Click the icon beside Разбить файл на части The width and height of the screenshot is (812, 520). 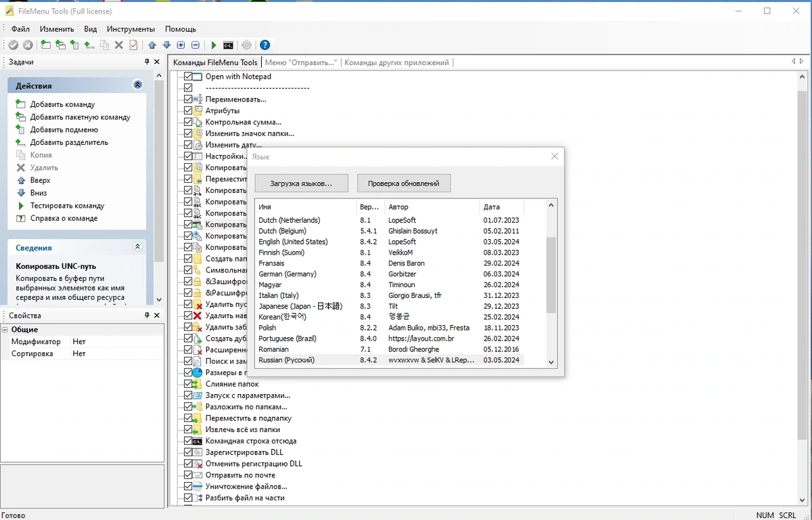pyautogui.click(x=198, y=498)
